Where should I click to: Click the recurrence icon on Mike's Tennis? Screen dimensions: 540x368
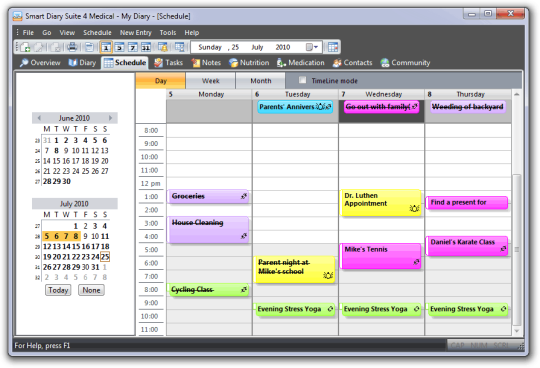(x=416, y=262)
